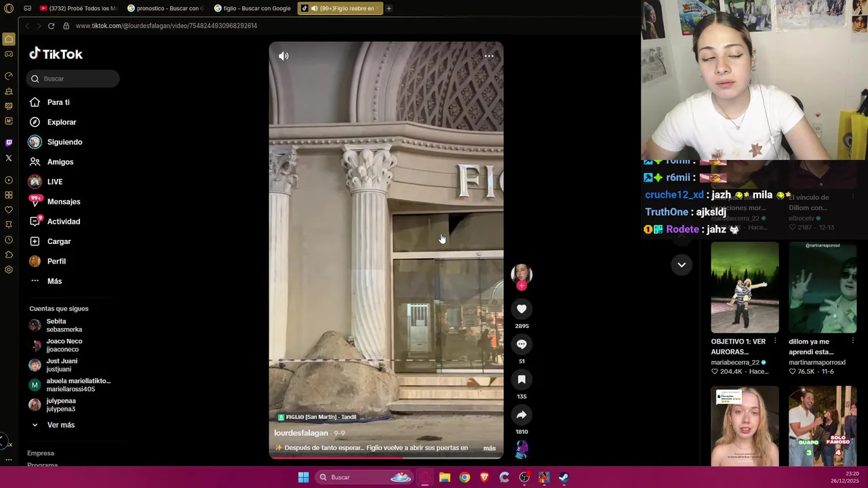The width and height of the screenshot is (868, 488).
Task: Open comments on the video with 51 comments
Action: click(521, 344)
